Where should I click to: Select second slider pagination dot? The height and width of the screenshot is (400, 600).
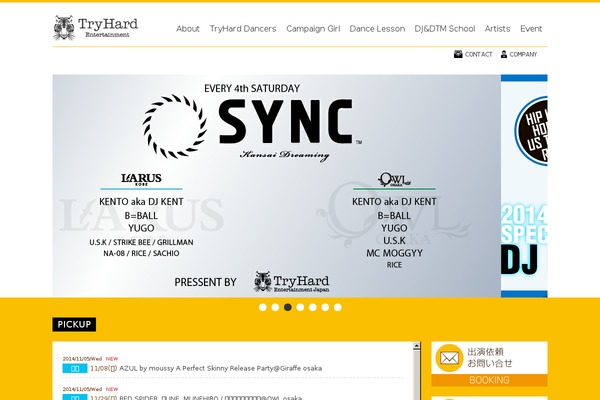click(275, 307)
